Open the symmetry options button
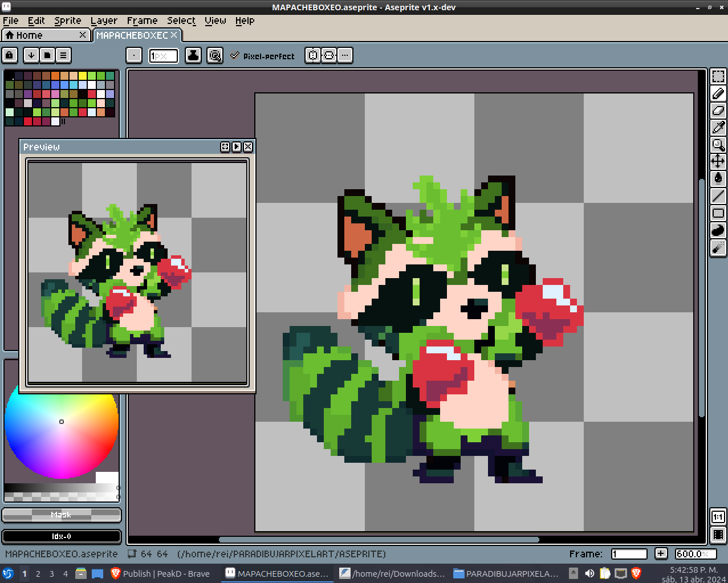The height and width of the screenshot is (583, 728). point(345,55)
